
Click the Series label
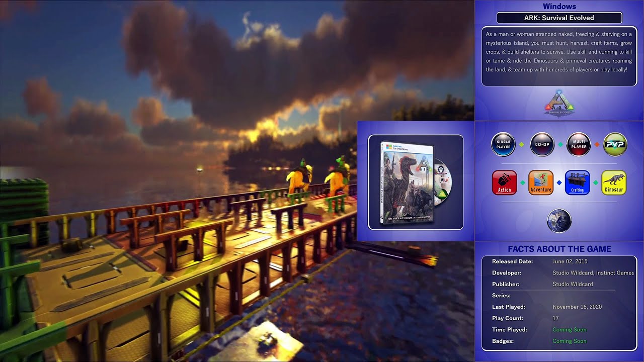tap(501, 296)
